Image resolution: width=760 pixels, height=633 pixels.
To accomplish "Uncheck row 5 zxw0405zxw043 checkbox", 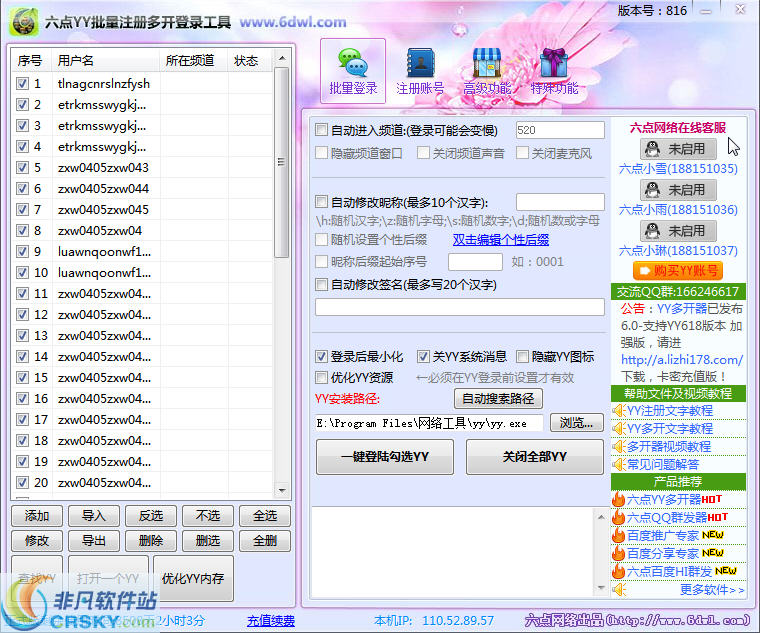I will (22, 168).
